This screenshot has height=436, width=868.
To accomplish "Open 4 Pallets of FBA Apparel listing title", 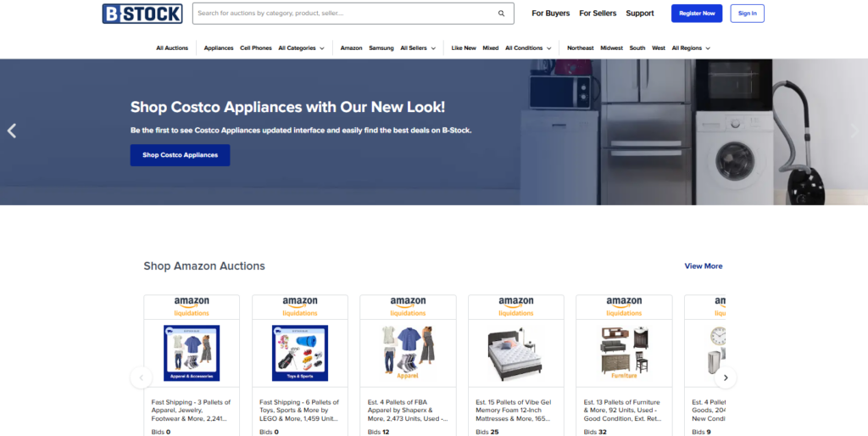I will coord(408,411).
